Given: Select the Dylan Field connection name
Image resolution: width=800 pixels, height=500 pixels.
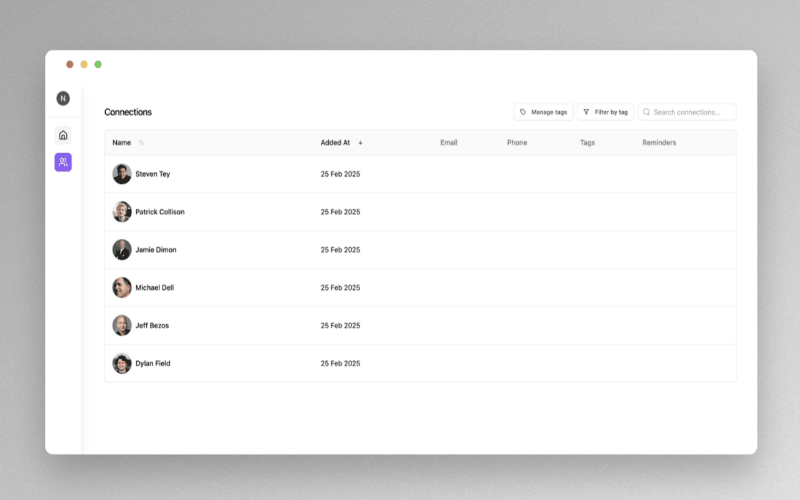Looking at the screenshot, I should pos(153,364).
